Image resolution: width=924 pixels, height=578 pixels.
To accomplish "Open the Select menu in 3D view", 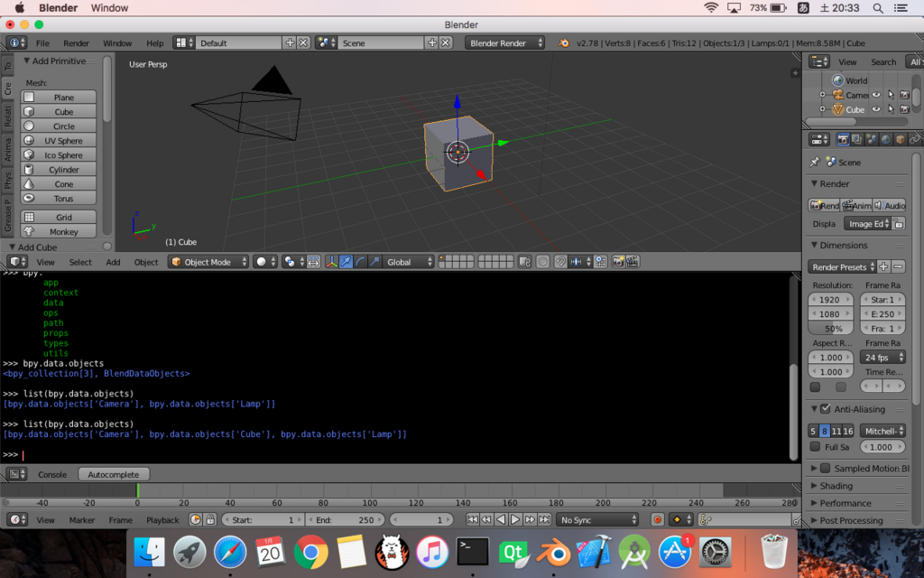I will [x=80, y=262].
